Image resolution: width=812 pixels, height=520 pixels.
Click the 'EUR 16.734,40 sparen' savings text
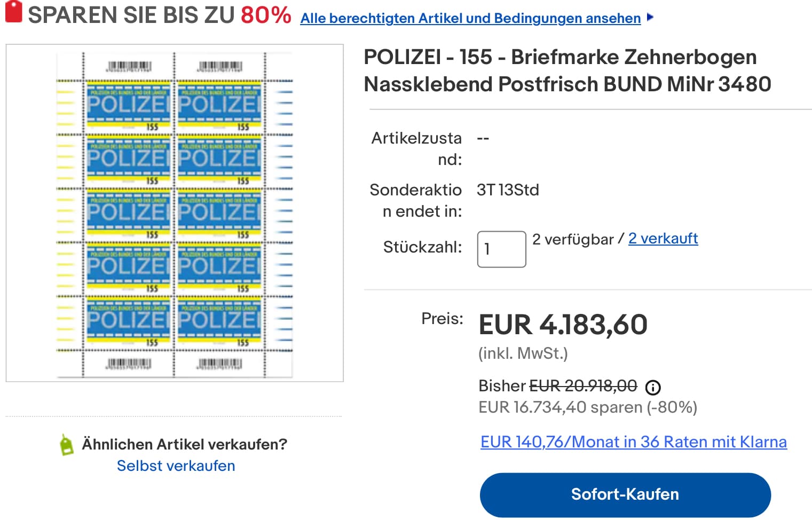[587, 407]
